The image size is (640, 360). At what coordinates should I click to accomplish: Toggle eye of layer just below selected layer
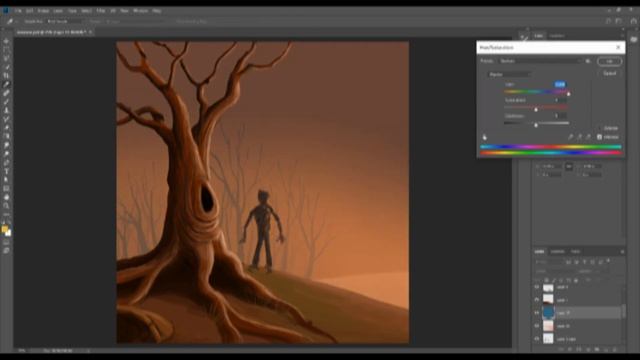tap(537, 326)
